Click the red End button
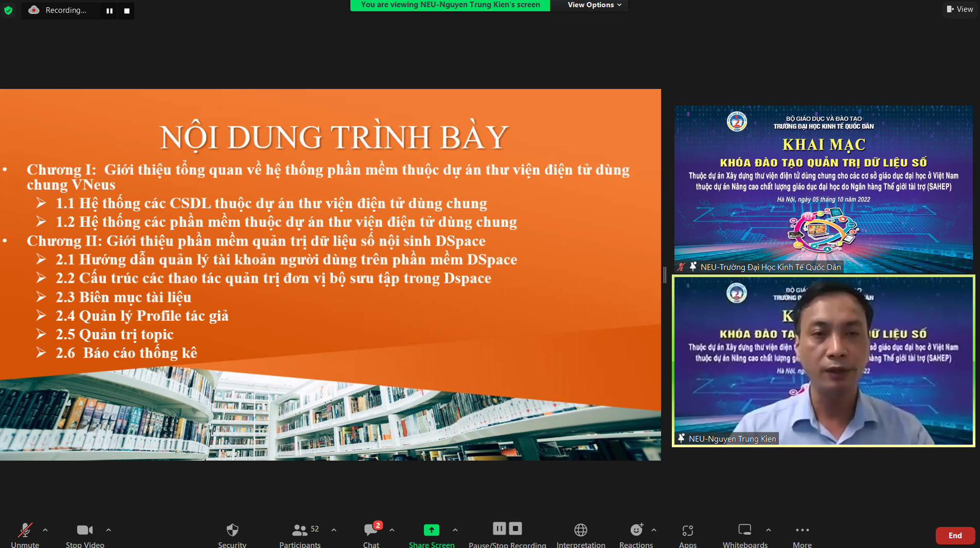This screenshot has width=980, height=548. (955, 535)
